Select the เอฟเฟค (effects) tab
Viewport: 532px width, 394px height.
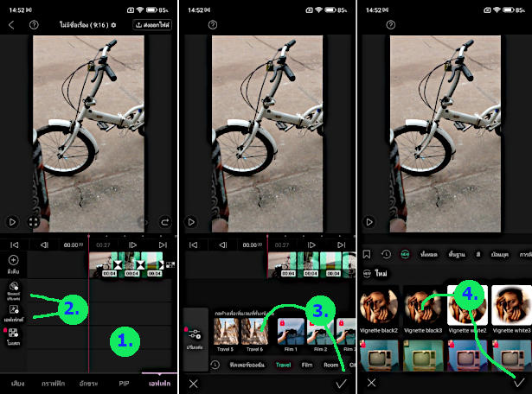pyautogui.click(x=159, y=384)
